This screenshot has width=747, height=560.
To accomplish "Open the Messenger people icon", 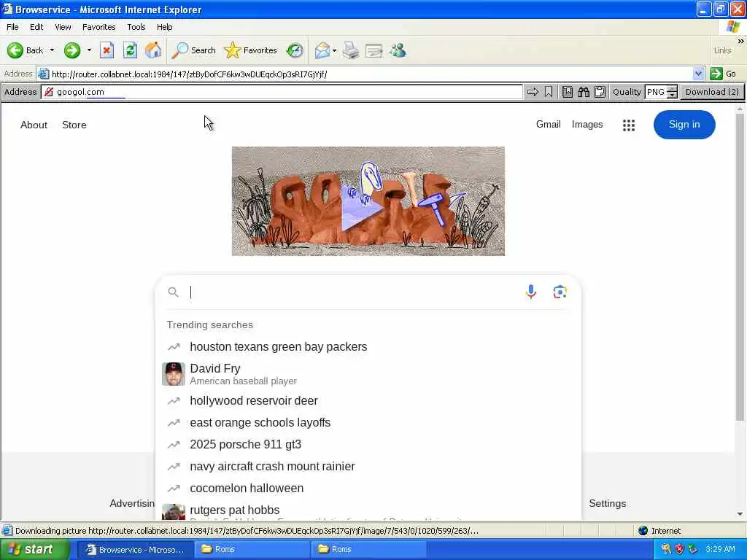I will (398, 50).
